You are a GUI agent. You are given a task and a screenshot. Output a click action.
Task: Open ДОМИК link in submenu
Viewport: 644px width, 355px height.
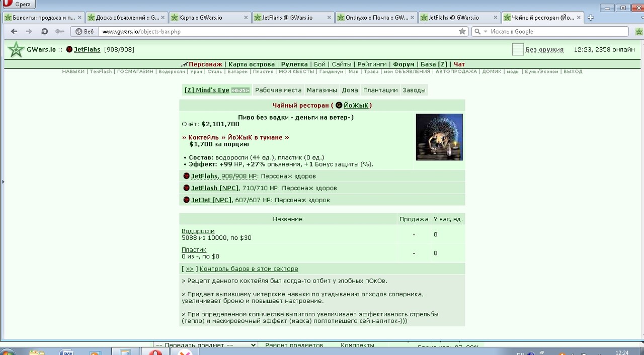(492, 72)
